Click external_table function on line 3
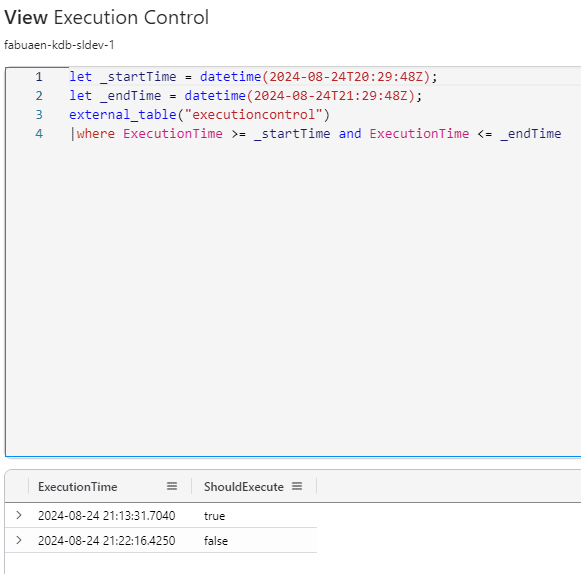581x574 pixels. (123, 115)
